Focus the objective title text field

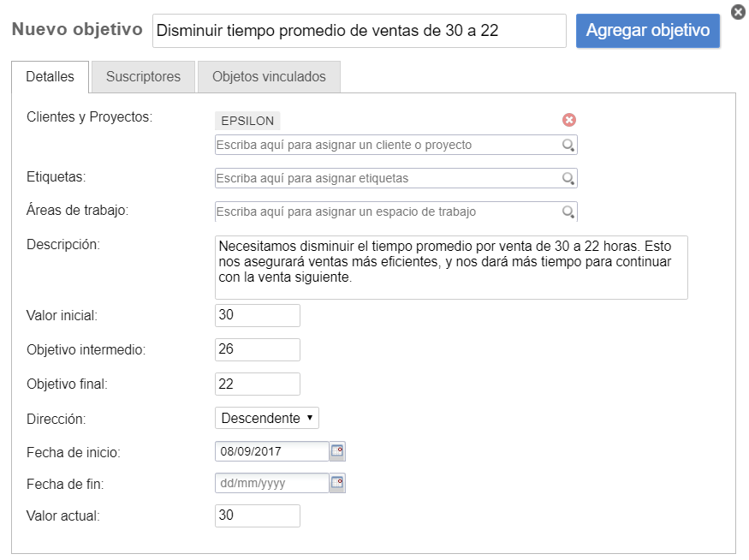click(360, 31)
